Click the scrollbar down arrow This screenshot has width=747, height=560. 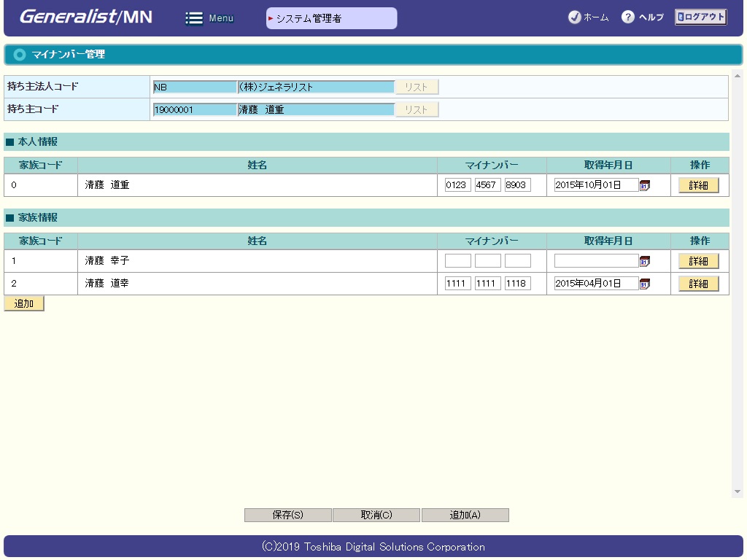click(x=738, y=491)
